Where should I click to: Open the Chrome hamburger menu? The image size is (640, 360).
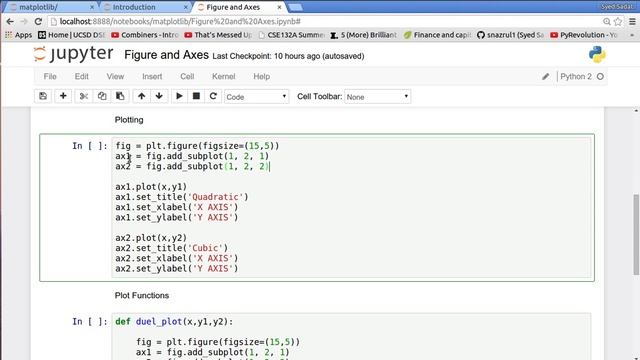pos(632,21)
